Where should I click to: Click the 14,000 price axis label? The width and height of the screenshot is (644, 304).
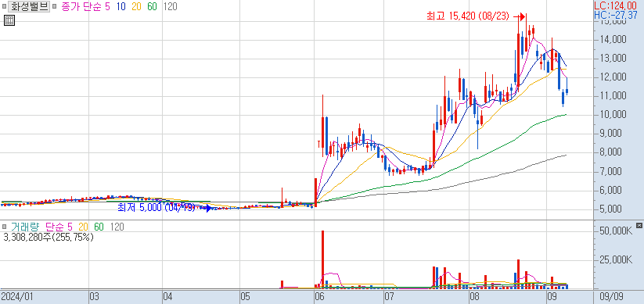click(x=613, y=40)
